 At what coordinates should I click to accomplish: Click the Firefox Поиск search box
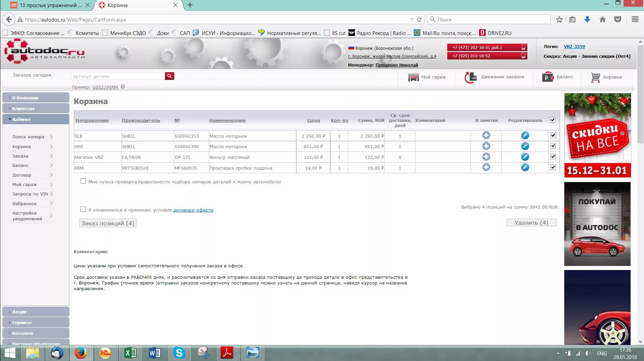(489, 19)
